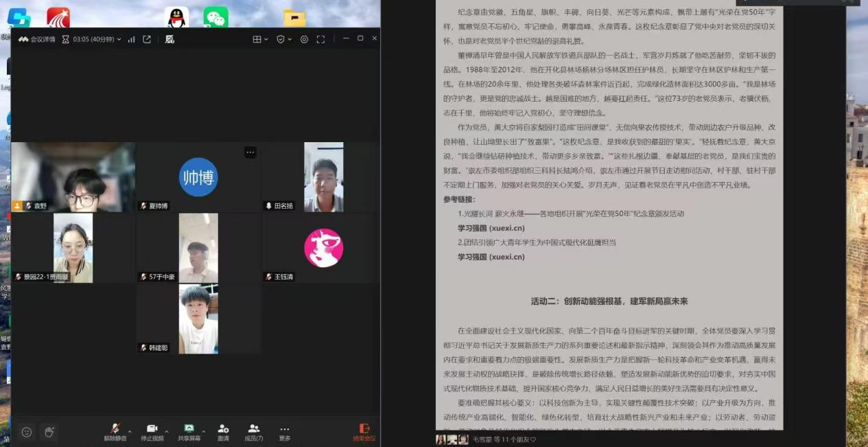Click three-dot menu on 夏帅博 tile
The image size is (868, 447).
pyautogui.click(x=250, y=152)
